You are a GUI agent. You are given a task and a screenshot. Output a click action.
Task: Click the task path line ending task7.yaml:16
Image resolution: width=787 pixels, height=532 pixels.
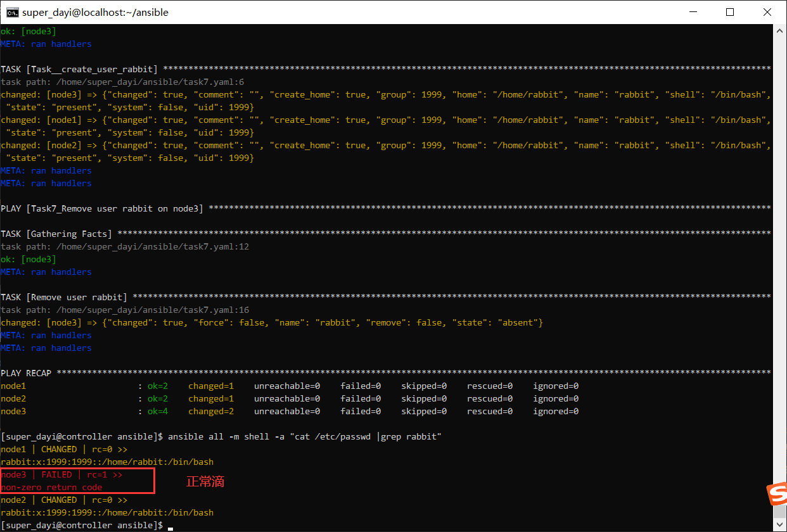click(x=125, y=310)
